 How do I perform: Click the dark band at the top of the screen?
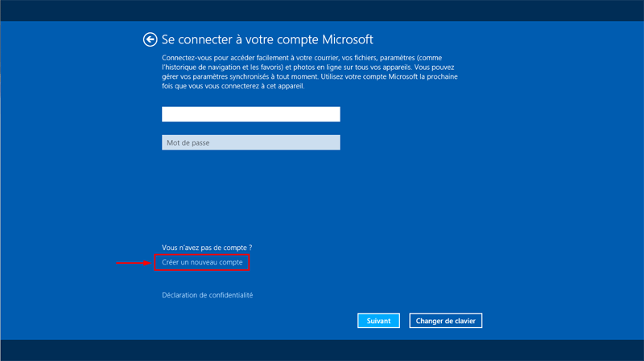tap(322, 10)
